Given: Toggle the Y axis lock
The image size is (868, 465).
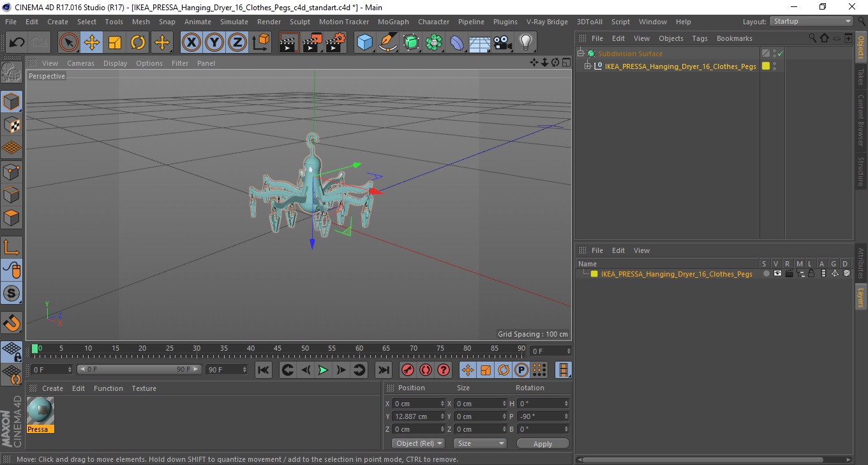Looking at the screenshot, I should [x=214, y=43].
